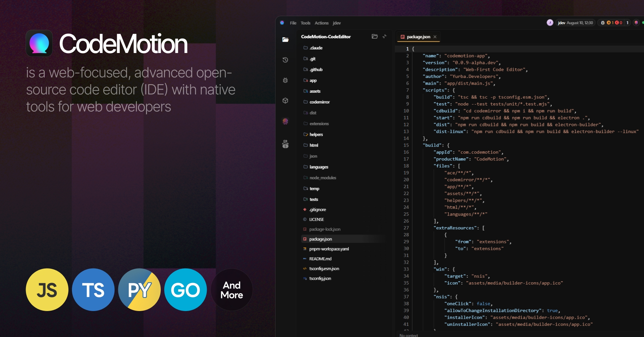
Task: Open the Tools menu
Action: [305, 23]
